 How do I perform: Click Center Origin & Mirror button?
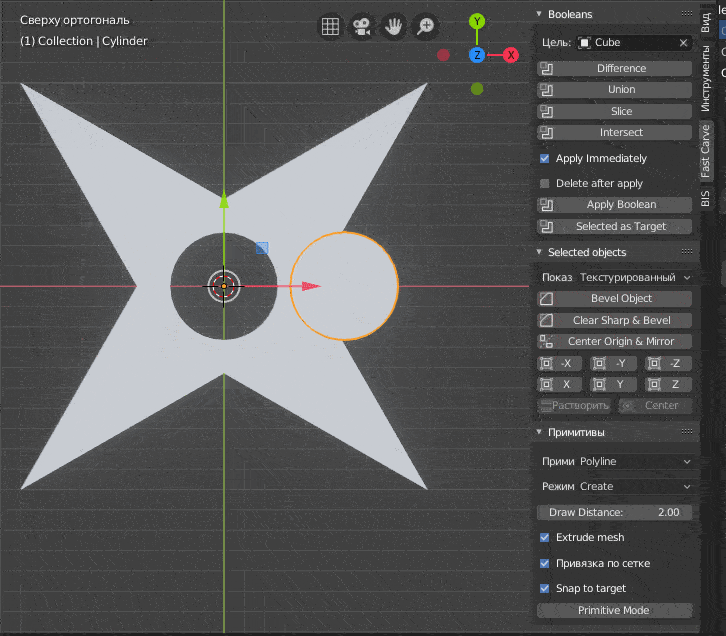coord(614,342)
